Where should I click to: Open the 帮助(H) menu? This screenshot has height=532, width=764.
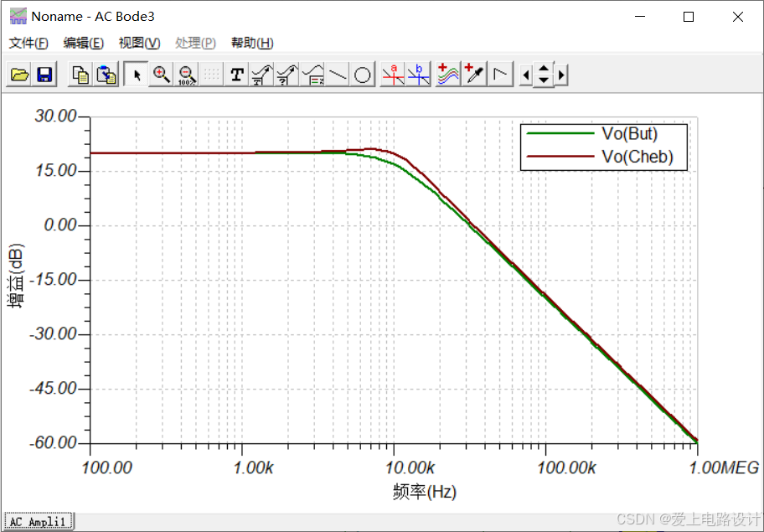point(252,43)
